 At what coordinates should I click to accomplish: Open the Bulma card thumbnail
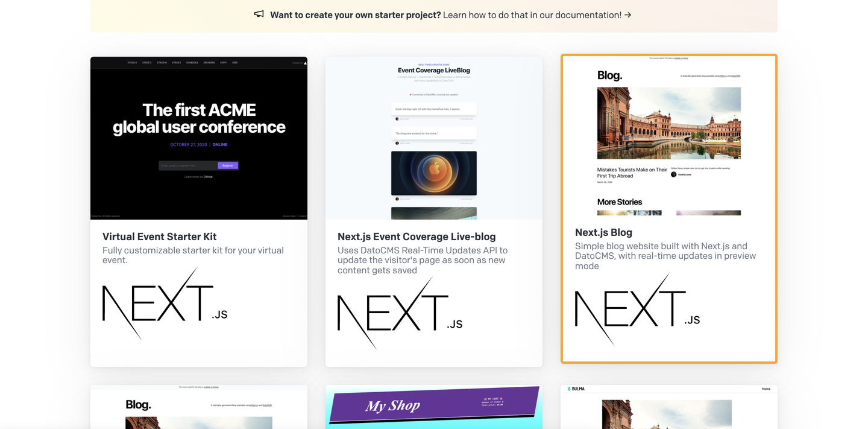pyautogui.click(x=669, y=407)
